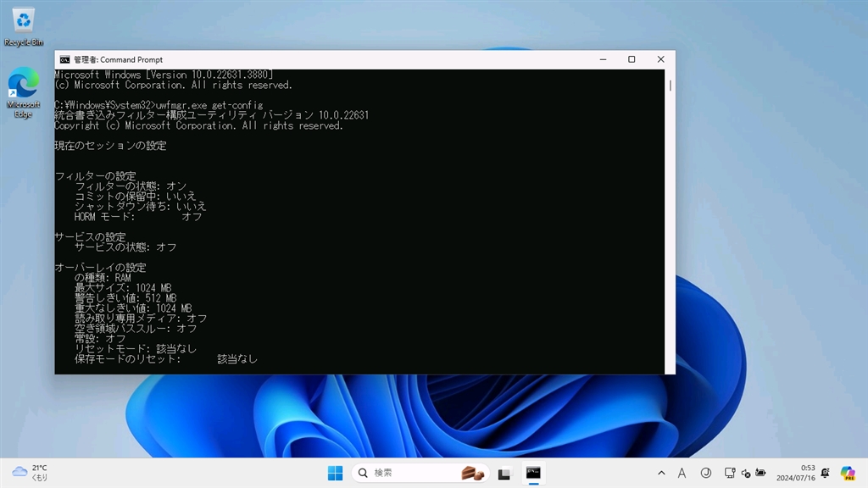Open the Recycle Bin desktop icon
868x488 pixels.
[x=23, y=26]
